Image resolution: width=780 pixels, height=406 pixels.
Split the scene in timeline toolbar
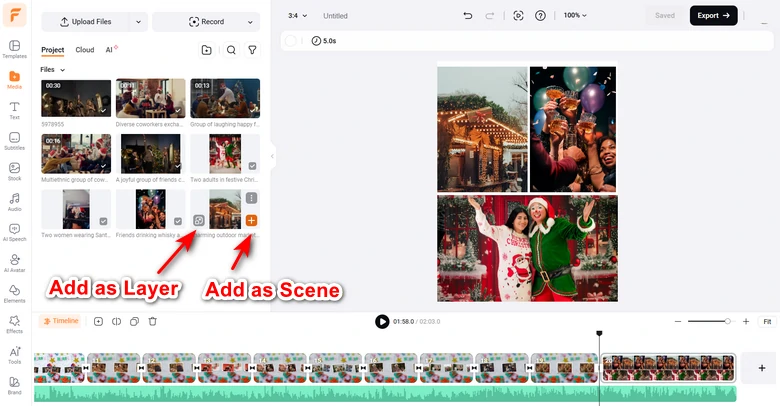(116, 321)
